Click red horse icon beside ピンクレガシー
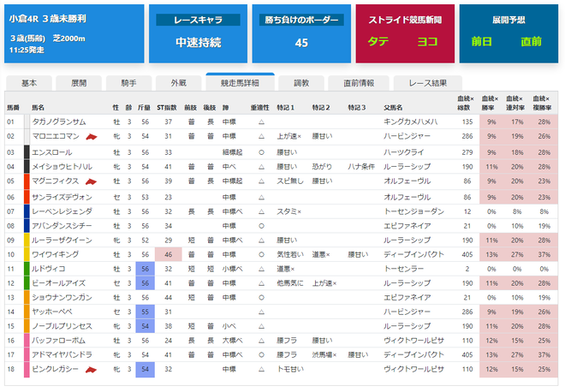The image size is (565, 392). [91, 370]
